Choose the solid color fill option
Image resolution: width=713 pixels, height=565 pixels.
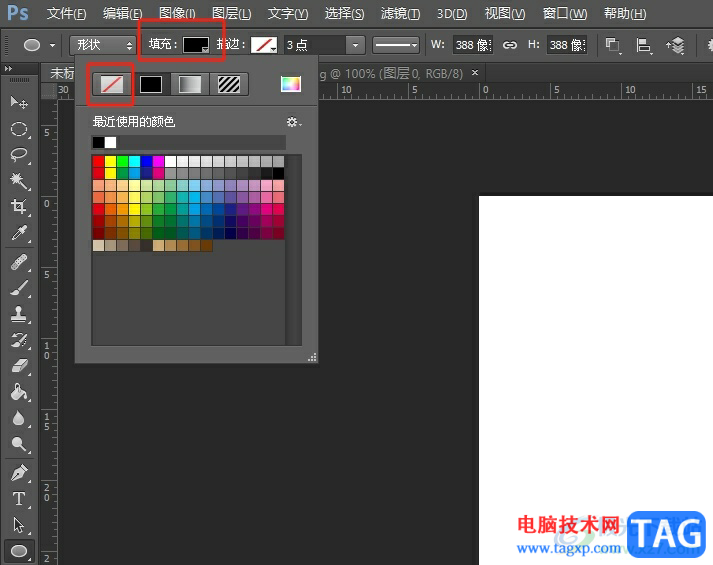pyautogui.click(x=151, y=84)
